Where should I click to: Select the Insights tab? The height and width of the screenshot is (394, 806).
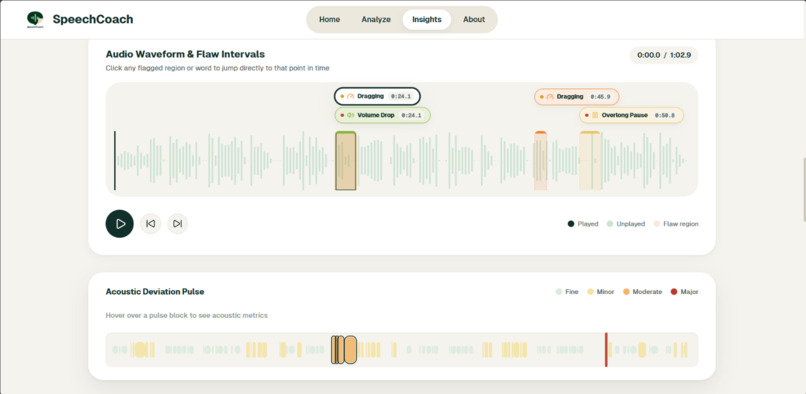(x=427, y=20)
